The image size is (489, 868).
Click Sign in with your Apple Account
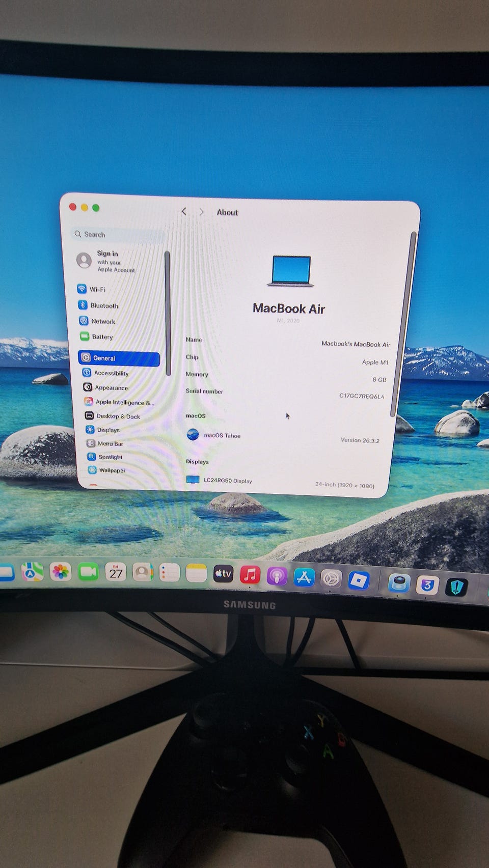pyautogui.click(x=106, y=261)
